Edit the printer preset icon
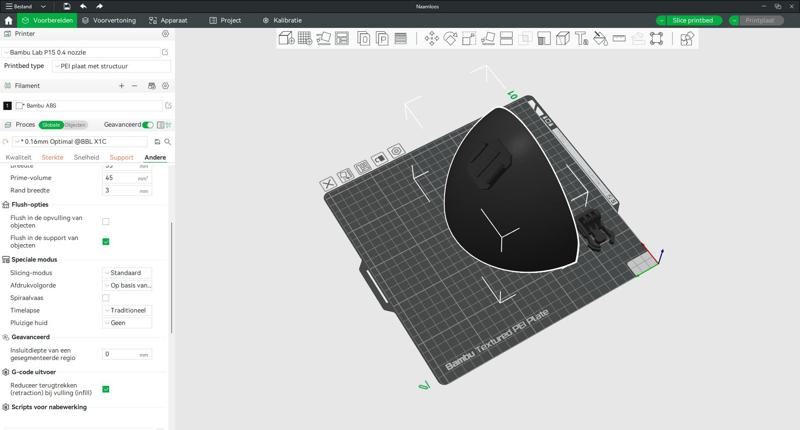 [165, 52]
